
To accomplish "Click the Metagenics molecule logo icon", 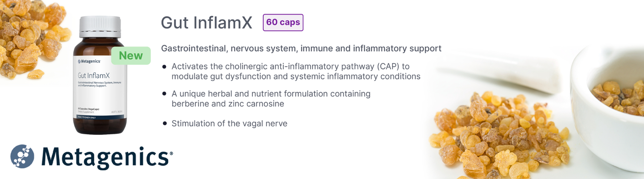I will (23, 157).
